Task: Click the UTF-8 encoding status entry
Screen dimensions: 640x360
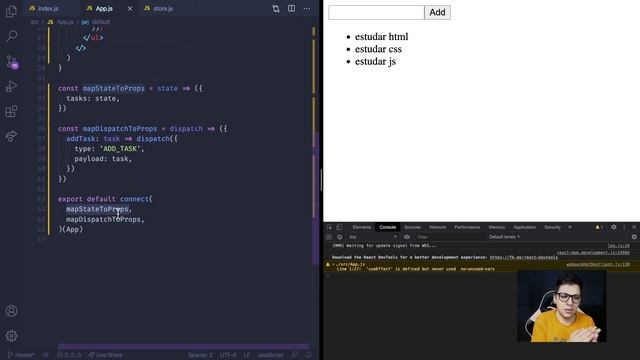Action: pyautogui.click(x=228, y=355)
